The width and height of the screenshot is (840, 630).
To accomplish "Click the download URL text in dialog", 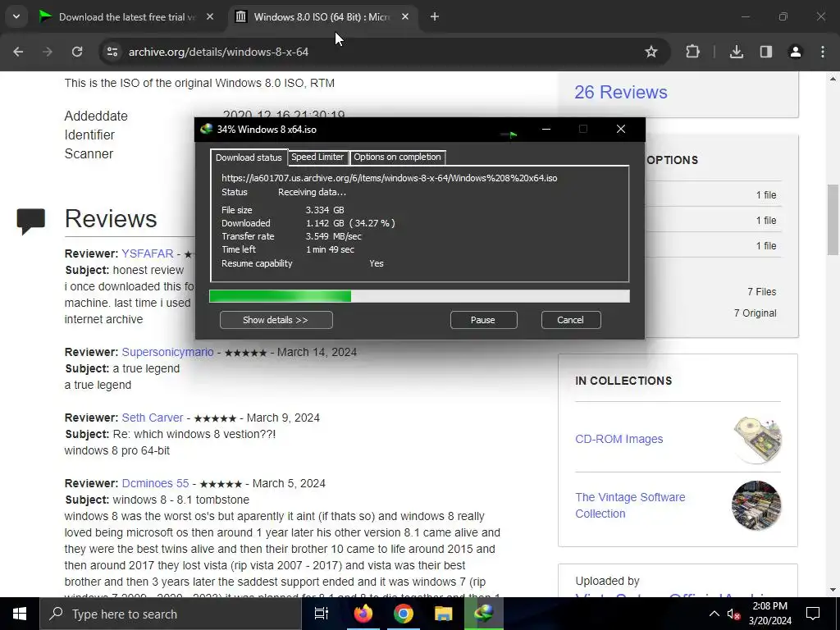I will tap(390, 178).
